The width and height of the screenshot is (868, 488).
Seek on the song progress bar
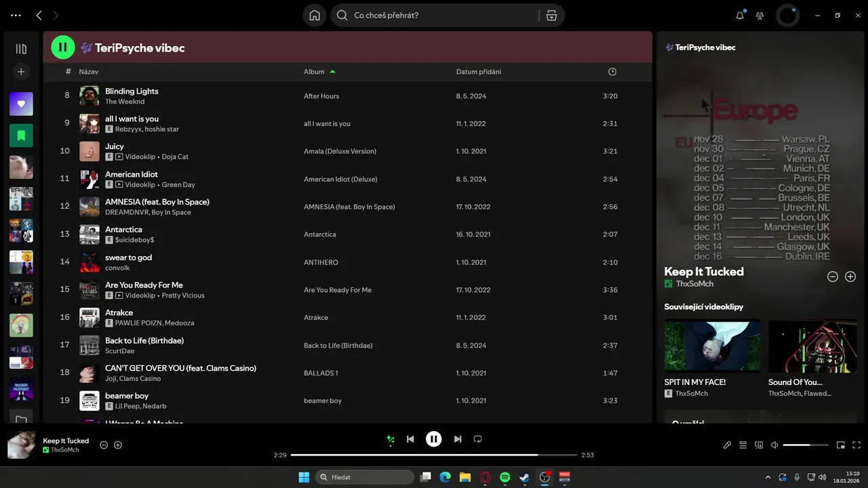[434, 455]
